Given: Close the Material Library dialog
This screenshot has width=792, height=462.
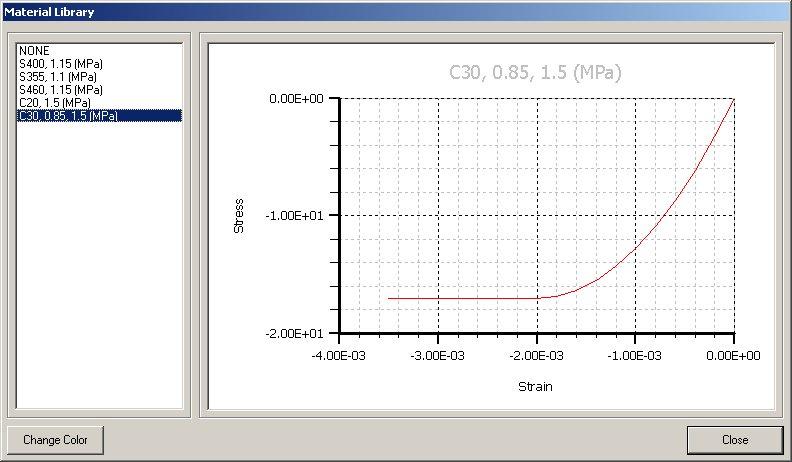Looking at the screenshot, I should 734,440.
